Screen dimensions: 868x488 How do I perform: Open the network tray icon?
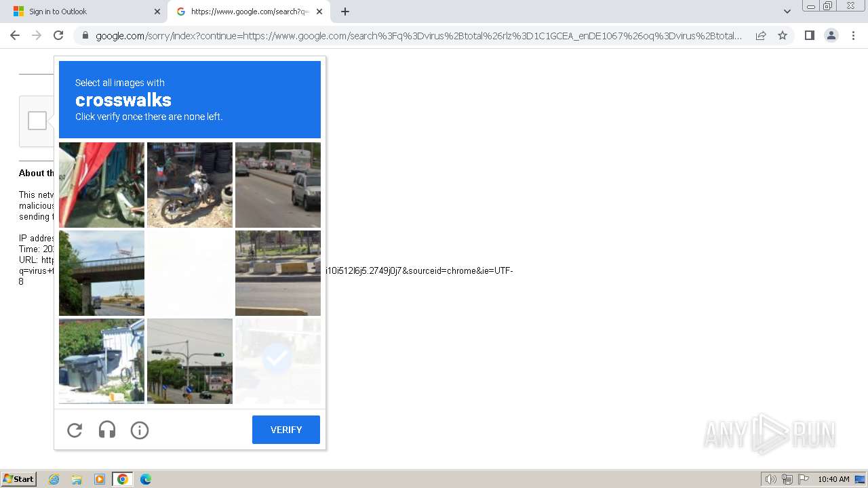coord(787,479)
